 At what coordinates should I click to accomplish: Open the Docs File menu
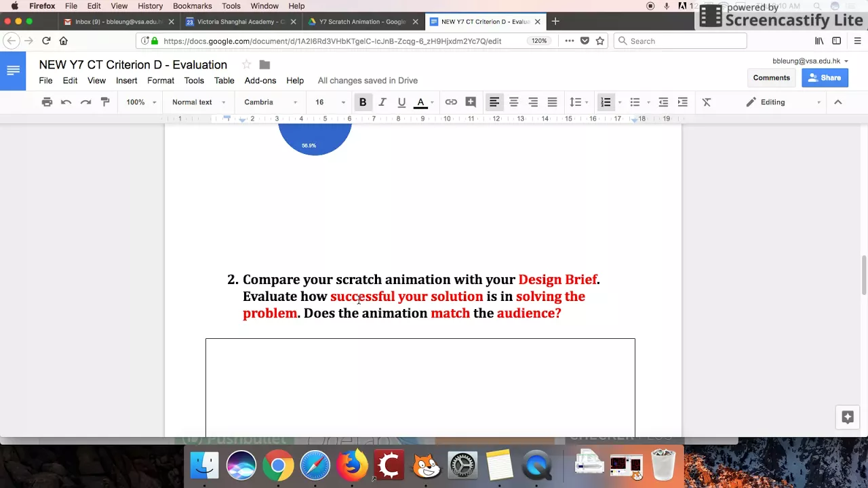pos(45,81)
